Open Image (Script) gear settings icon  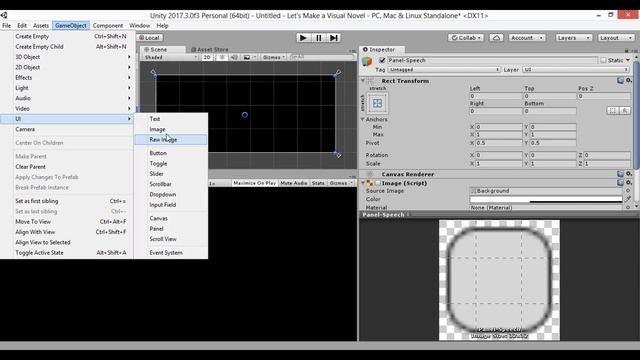click(x=629, y=183)
